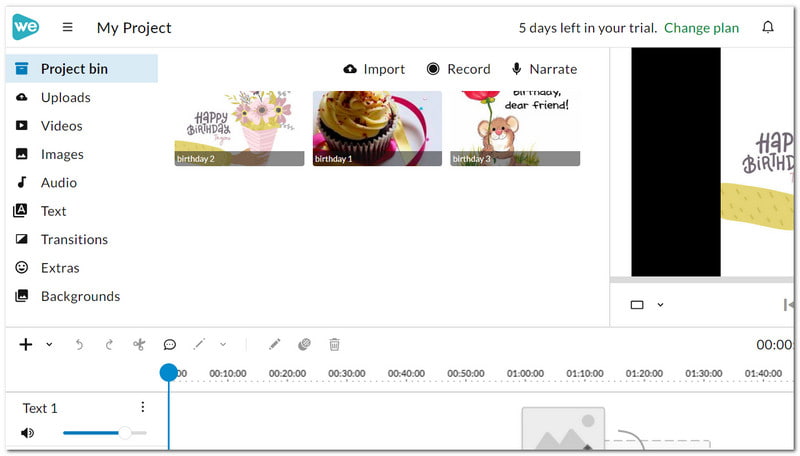The height and width of the screenshot is (456, 800).
Task: Open notifications bell
Action: (768, 27)
